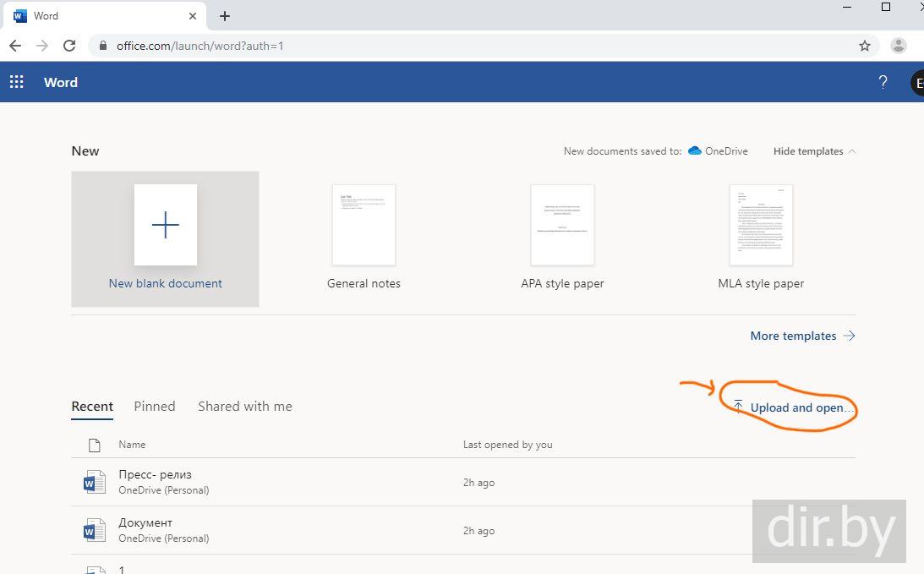924x574 pixels.
Task: Click the 2h ago time for Документ
Action: point(478,530)
